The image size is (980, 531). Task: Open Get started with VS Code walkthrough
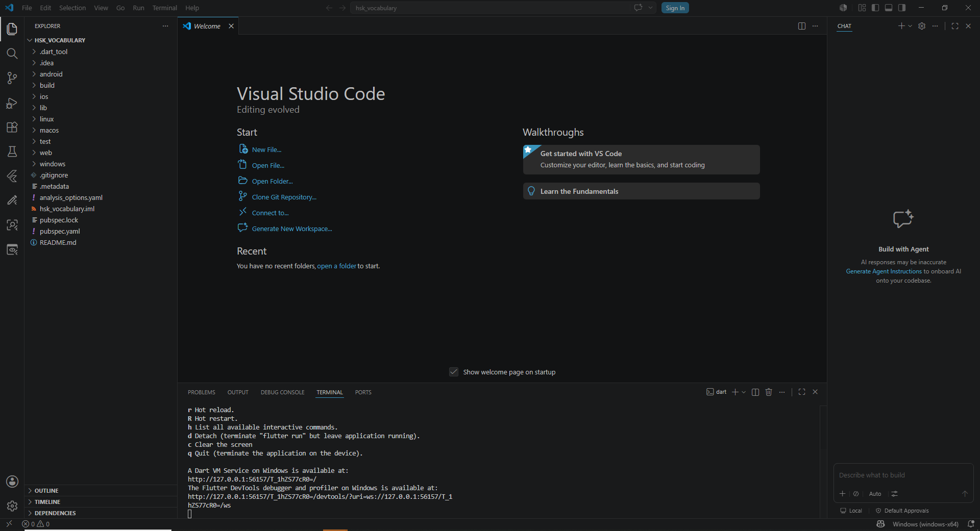point(641,159)
